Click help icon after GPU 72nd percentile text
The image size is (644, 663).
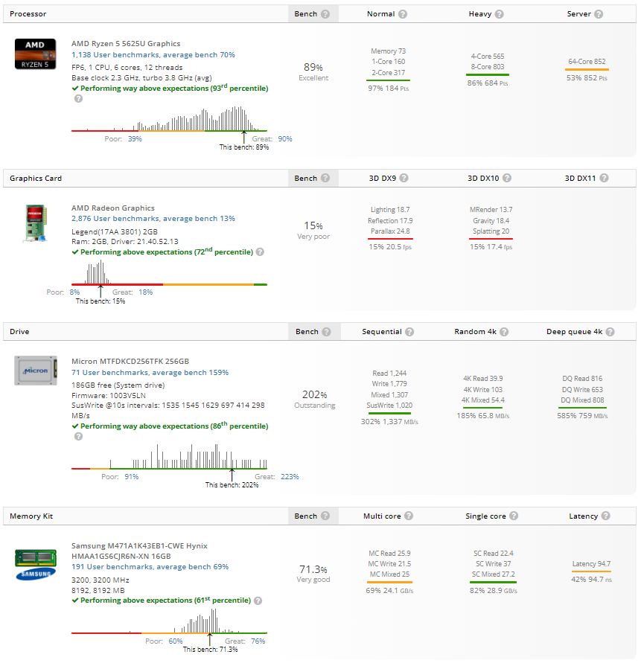260,252
